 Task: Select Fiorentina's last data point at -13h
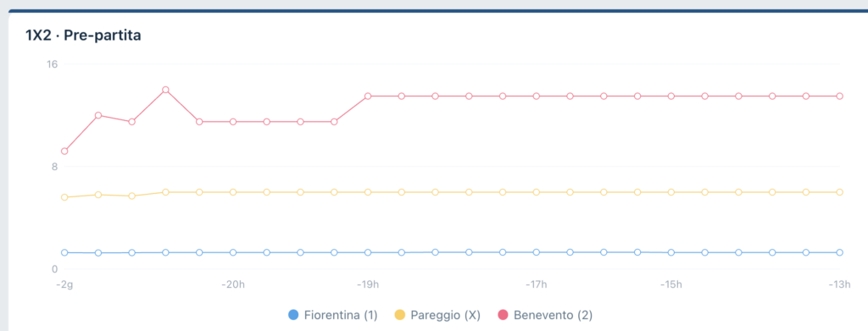839,252
